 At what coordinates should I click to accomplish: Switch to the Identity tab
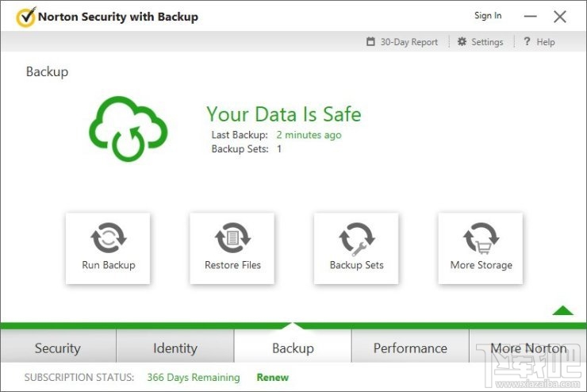point(175,346)
